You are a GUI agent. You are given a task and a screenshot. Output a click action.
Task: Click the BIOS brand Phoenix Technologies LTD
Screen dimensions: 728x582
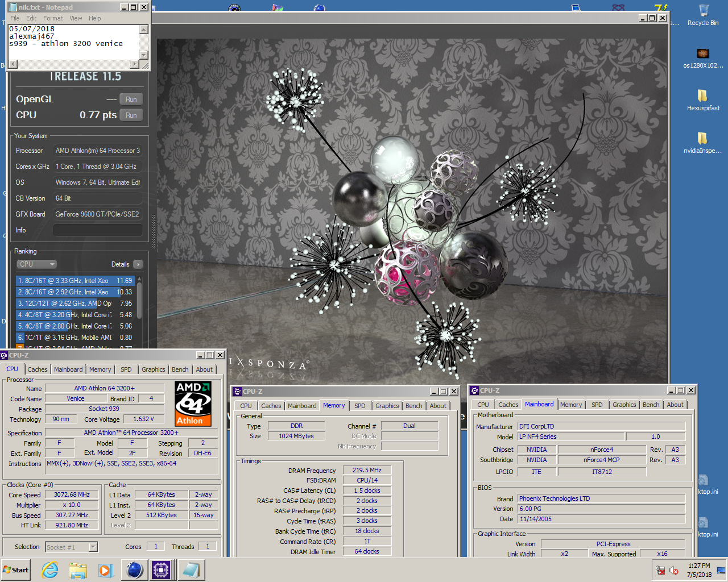click(x=601, y=498)
